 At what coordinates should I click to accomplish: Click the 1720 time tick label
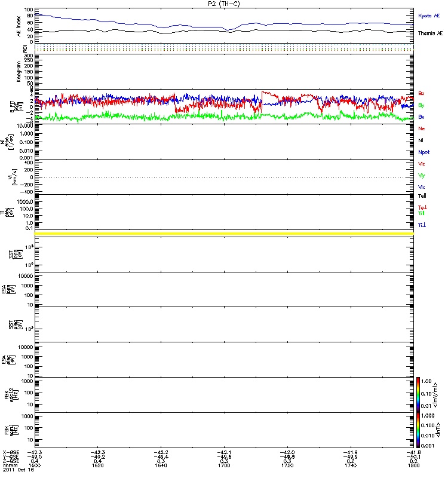click(x=287, y=465)
